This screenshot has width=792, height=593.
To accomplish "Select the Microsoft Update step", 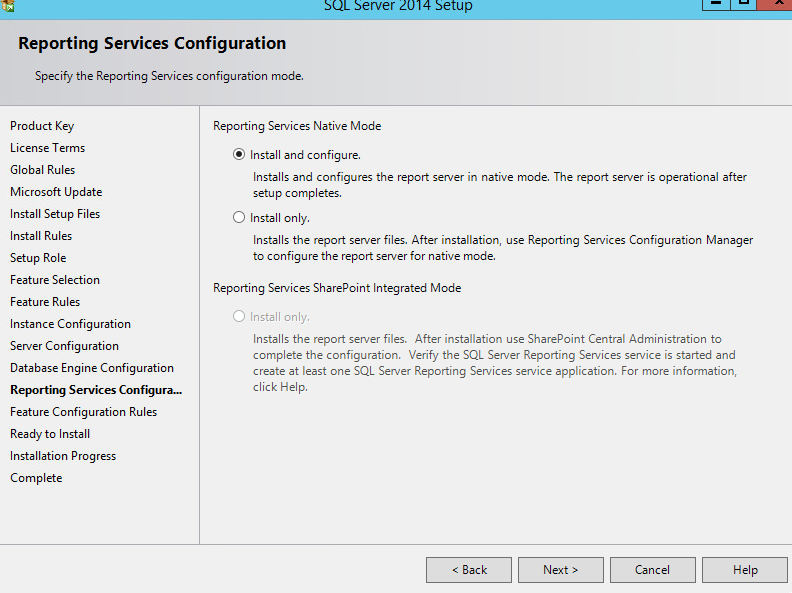I will pos(56,192).
